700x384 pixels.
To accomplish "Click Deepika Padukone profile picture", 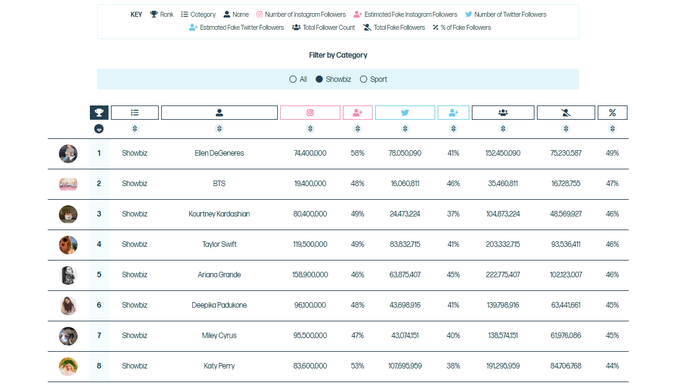I will pyautogui.click(x=68, y=305).
